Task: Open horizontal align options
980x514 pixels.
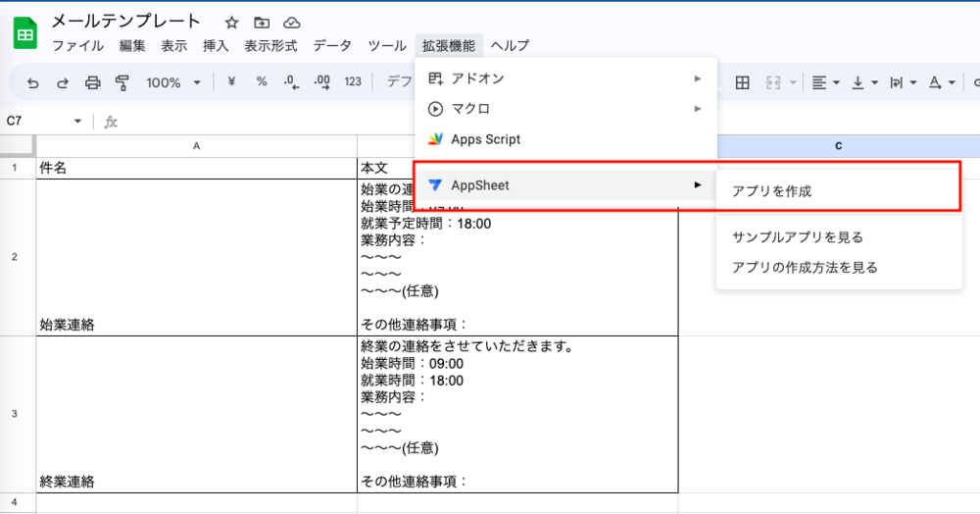Action: (x=825, y=82)
